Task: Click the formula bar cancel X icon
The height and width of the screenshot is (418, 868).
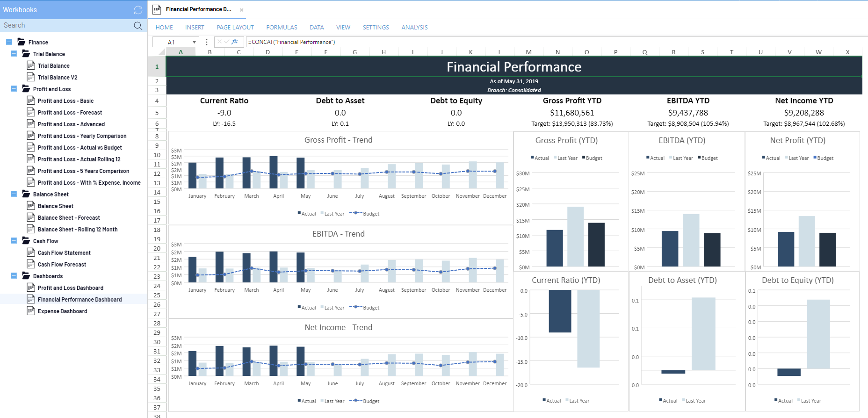Action: tap(219, 42)
